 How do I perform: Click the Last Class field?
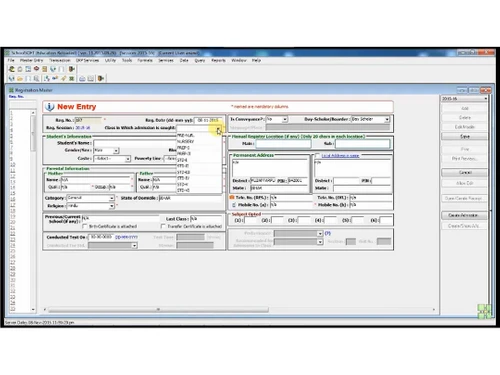click(206, 219)
